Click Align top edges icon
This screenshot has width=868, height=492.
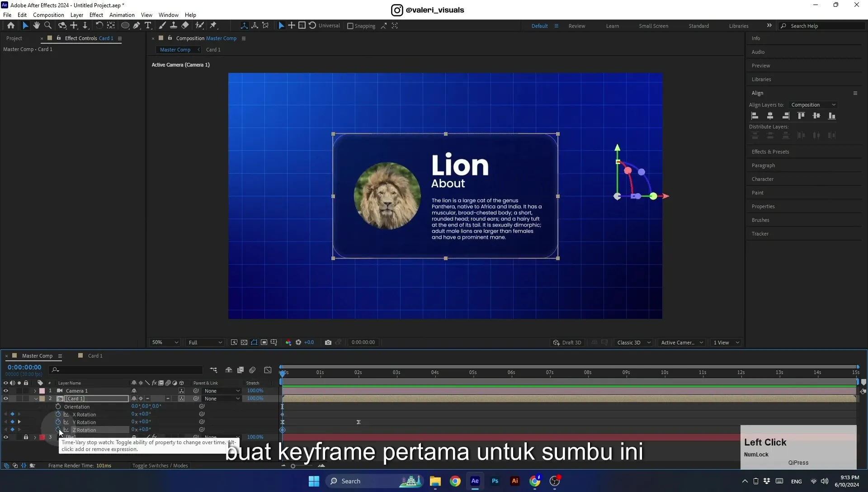[801, 116]
